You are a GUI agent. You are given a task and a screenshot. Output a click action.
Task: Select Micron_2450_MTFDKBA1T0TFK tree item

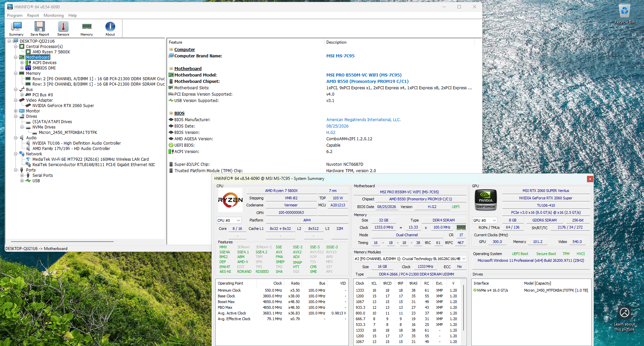pos(68,133)
